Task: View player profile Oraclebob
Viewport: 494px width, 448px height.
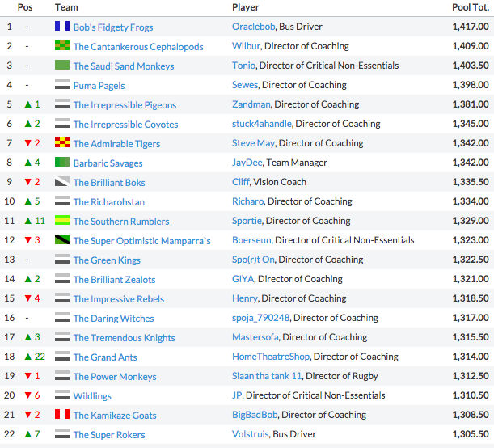Action: (x=254, y=27)
